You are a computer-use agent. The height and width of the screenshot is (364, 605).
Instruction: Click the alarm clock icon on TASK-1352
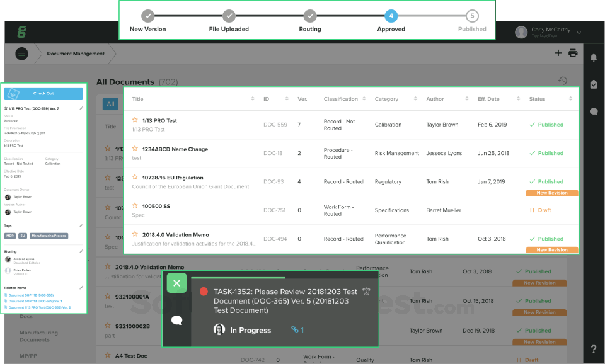coord(366,292)
